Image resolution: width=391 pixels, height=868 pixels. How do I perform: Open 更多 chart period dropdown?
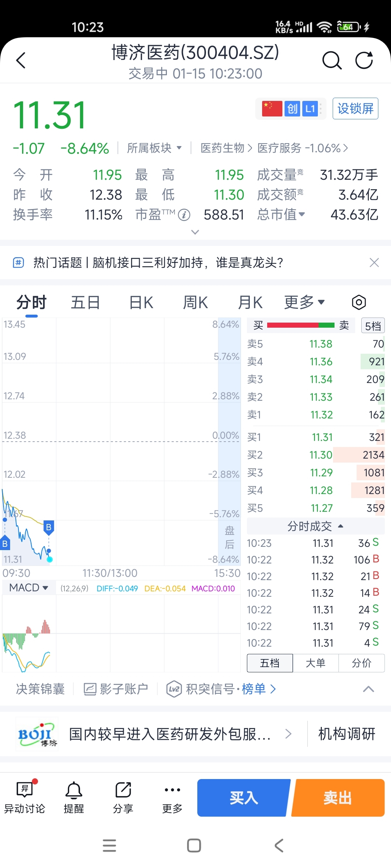[304, 302]
